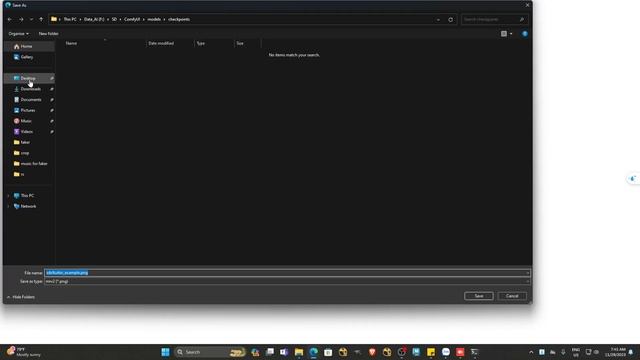Select Network in the navigation pane
Image resolution: width=640 pixels, height=360 pixels.
click(28, 206)
